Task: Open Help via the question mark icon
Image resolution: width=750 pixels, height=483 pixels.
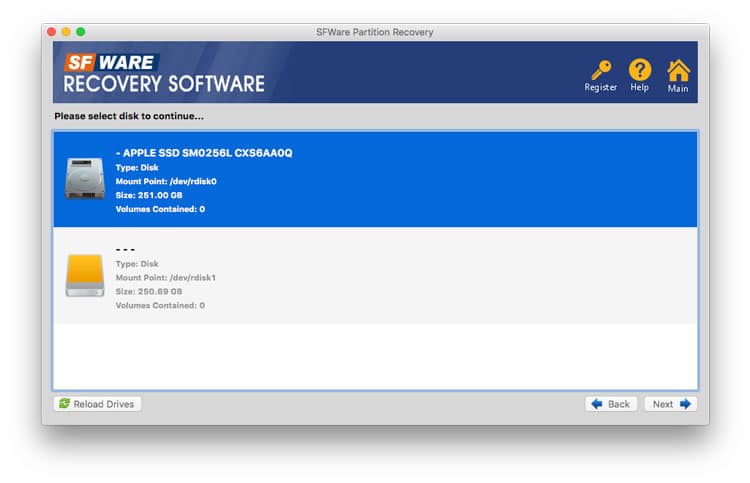Action: pos(639,70)
